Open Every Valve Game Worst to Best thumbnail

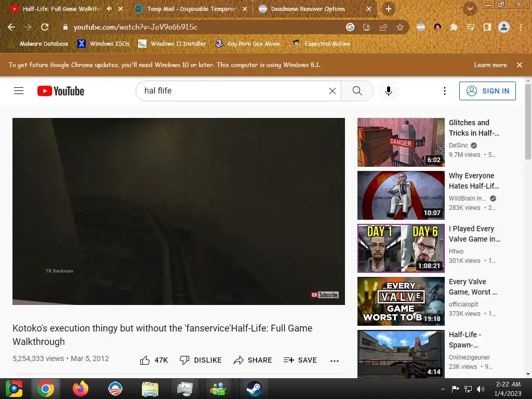[x=401, y=301]
